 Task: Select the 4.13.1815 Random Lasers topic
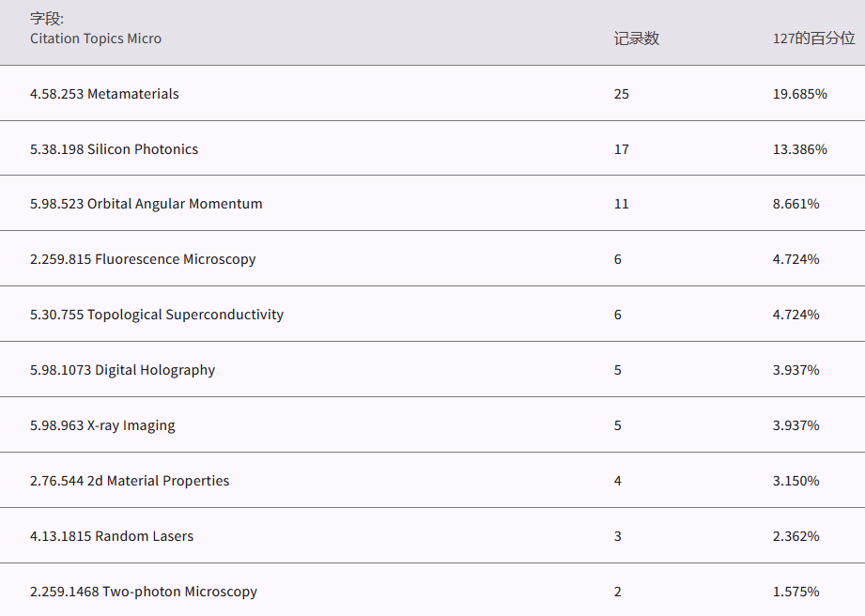click(112, 536)
